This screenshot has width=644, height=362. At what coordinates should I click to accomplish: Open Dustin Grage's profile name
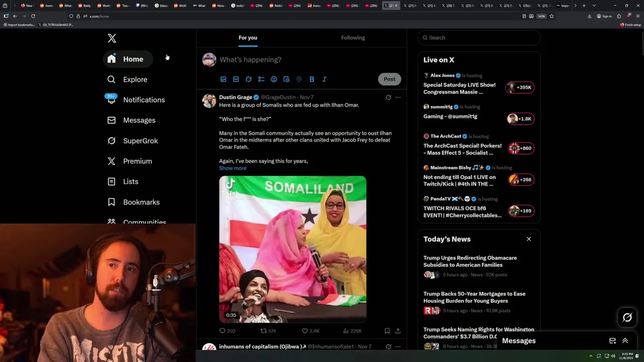tap(235, 97)
